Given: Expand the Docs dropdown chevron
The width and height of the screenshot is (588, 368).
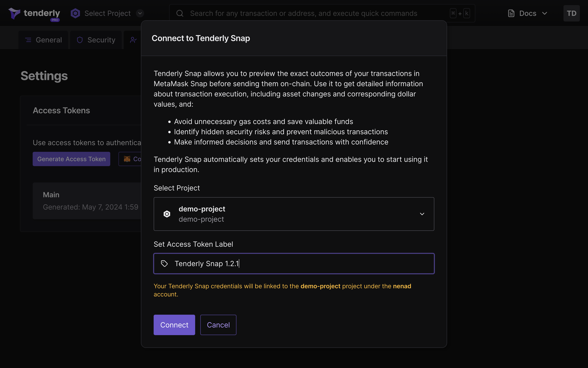Looking at the screenshot, I should coord(545,13).
